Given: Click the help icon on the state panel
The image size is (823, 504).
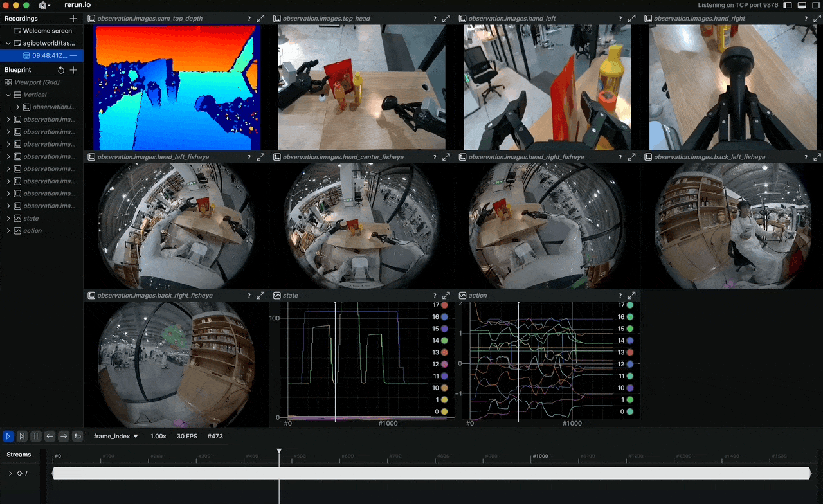Looking at the screenshot, I should pyautogui.click(x=434, y=295).
